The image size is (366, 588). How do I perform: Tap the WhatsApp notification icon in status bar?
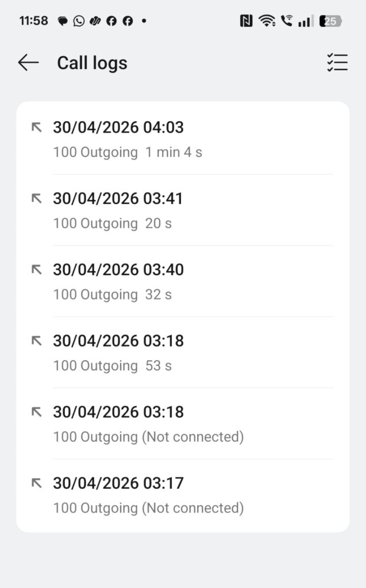(x=79, y=21)
